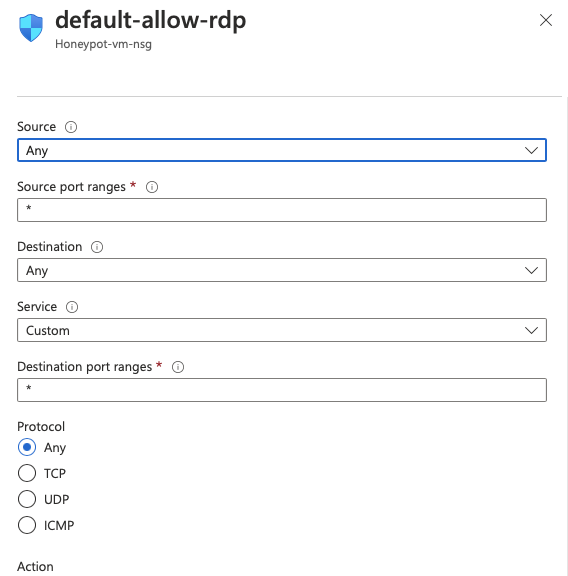Open the Source dropdown
The width and height of the screenshot is (568, 576).
282,150
